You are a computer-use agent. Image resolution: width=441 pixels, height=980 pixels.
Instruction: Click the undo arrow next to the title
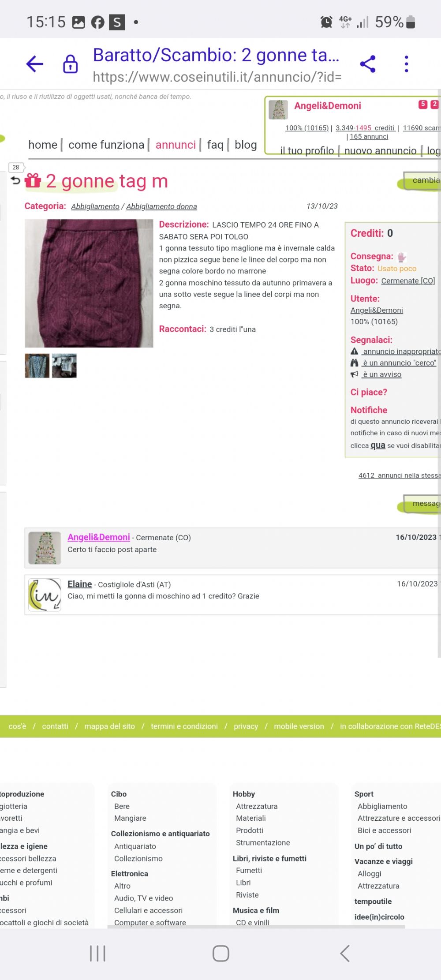15,180
